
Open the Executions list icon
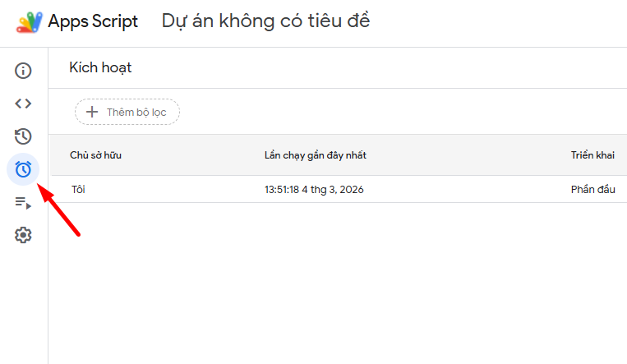coord(23,202)
